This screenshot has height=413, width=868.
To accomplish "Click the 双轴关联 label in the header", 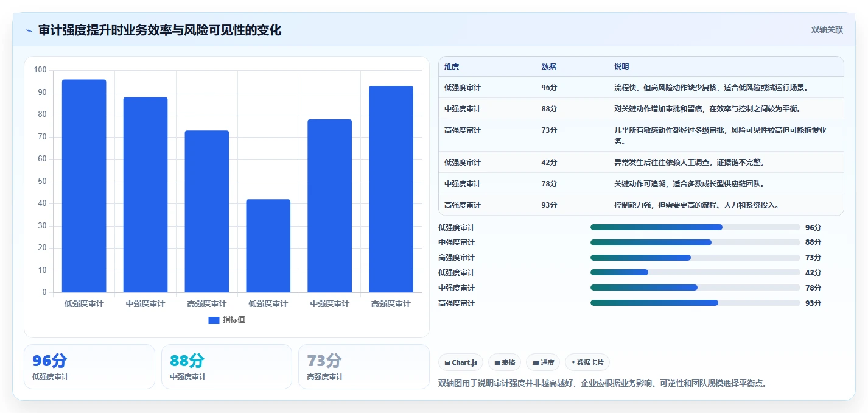I will [x=827, y=30].
